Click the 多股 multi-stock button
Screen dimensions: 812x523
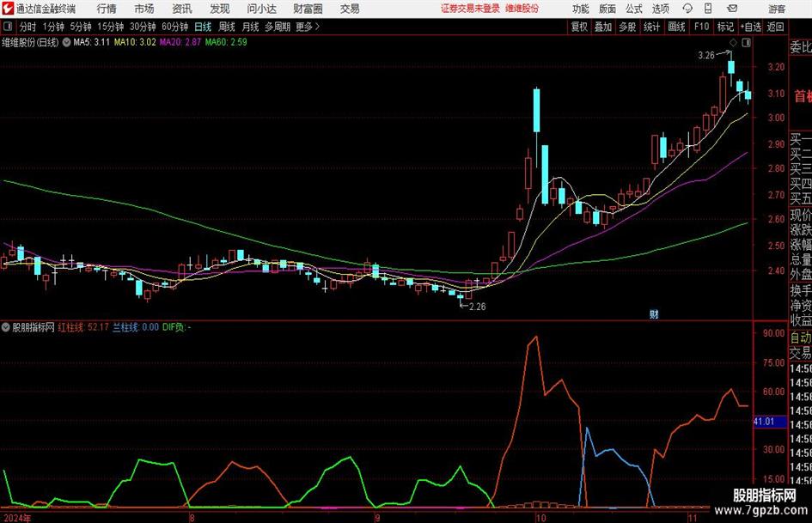tap(627, 27)
